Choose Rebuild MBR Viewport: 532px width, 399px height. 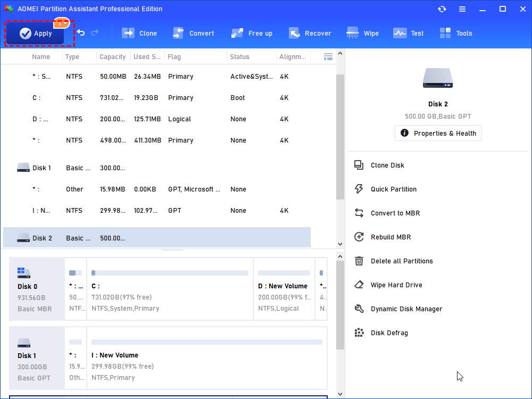click(x=383, y=237)
